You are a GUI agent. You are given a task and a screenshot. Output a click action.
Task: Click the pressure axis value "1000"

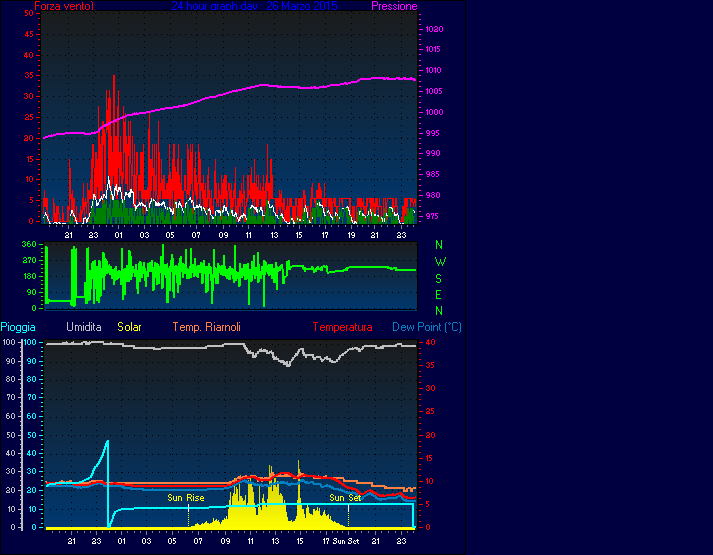point(434,112)
